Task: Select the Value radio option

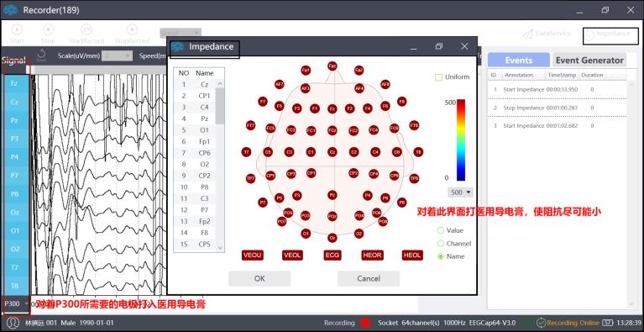Action: (441, 230)
